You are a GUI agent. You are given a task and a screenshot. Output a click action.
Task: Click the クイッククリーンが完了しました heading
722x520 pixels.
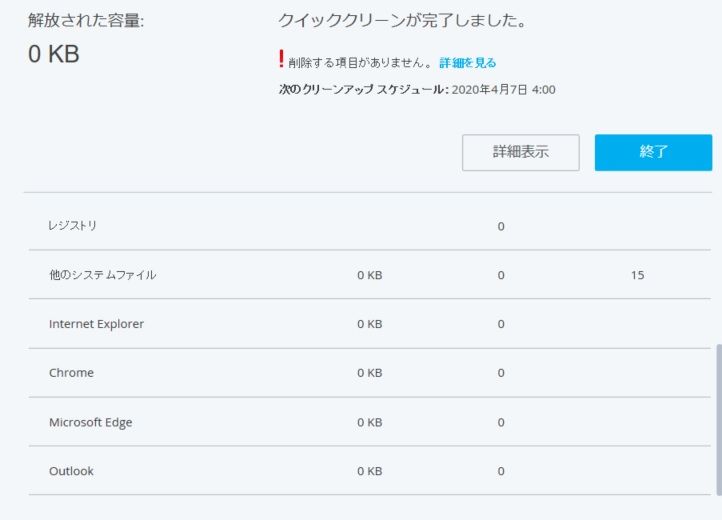(403, 20)
